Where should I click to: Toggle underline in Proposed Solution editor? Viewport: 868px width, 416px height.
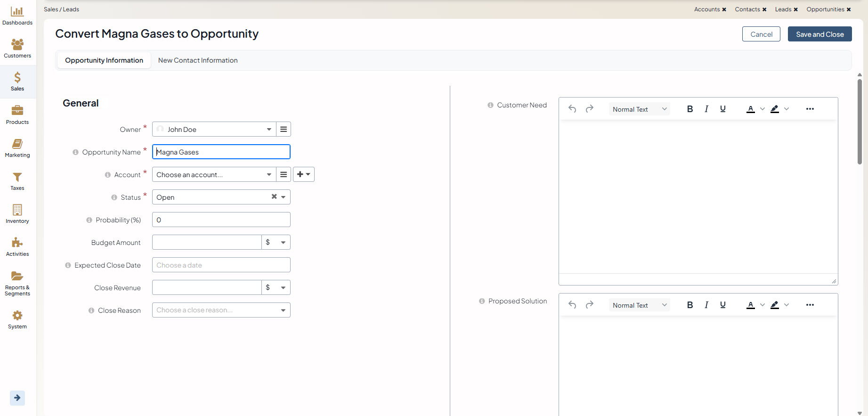click(x=723, y=305)
